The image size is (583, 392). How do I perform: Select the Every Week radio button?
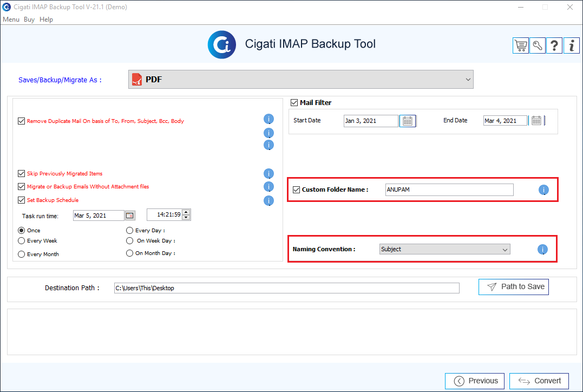pos(22,241)
